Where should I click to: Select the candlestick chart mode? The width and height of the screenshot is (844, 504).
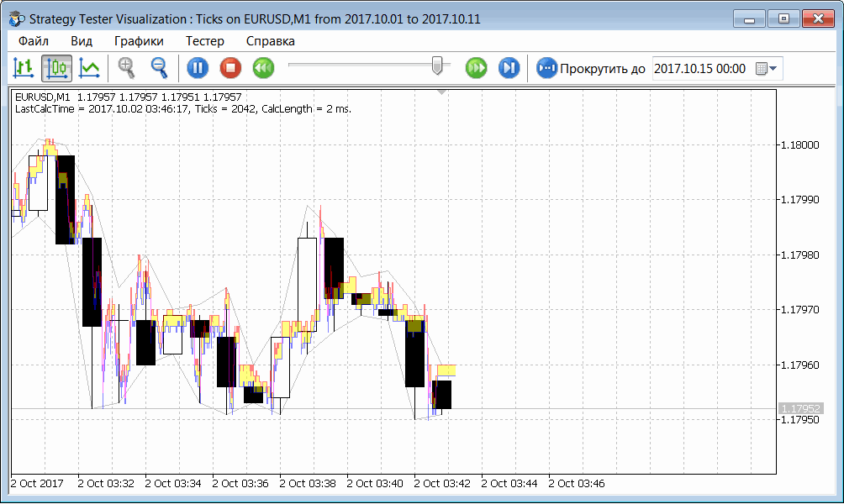click(56, 68)
